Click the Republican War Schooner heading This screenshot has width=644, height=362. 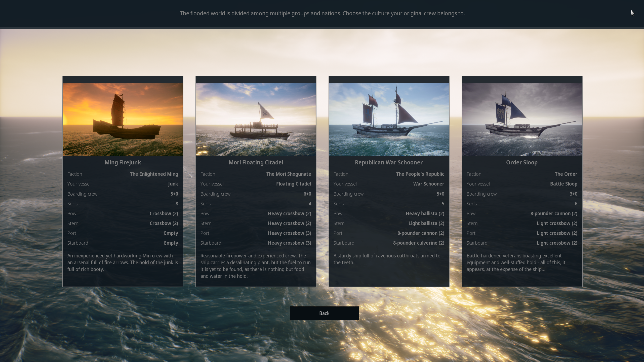pyautogui.click(x=389, y=162)
